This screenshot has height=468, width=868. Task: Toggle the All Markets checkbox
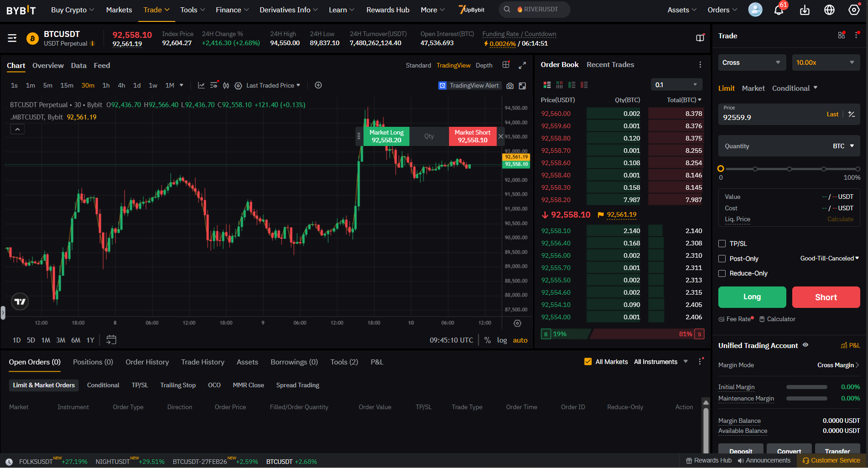pyautogui.click(x=588, y=361)
